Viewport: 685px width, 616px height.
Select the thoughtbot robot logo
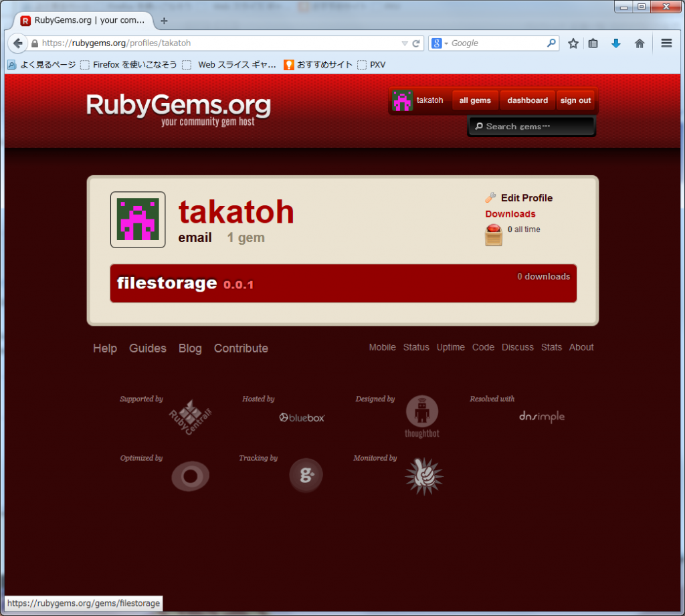(x=421, y=411)
